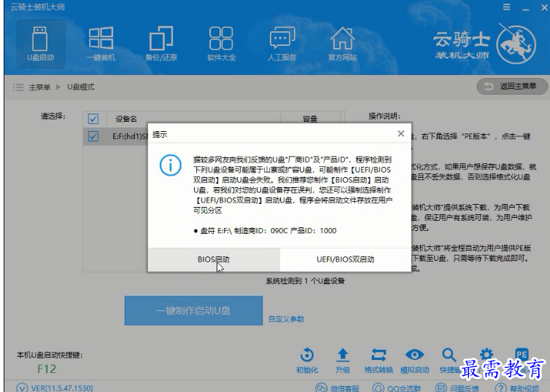The height and width of the screenshot is (392, 550).
Task: Click the 系统检测到 1 个U盘设备 text
Action: pyautogui.click(x=305, y=281)
